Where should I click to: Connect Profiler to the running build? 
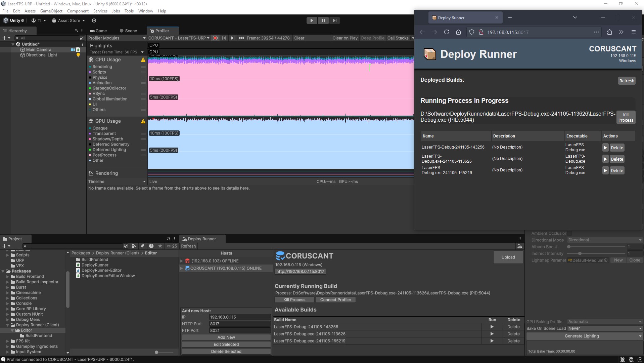pos(335,299)
